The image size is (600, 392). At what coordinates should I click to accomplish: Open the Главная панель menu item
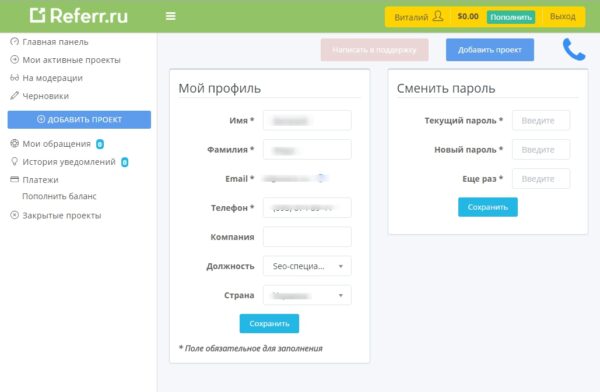[55, 42]
